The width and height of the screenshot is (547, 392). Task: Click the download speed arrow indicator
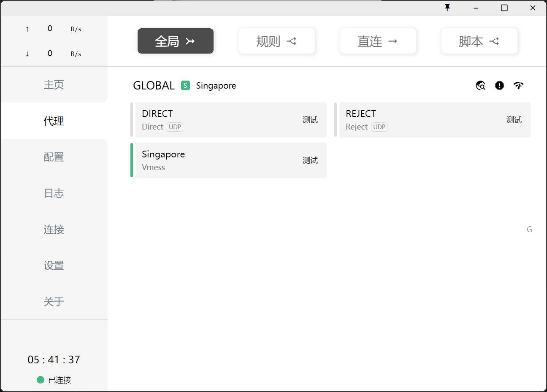coord(27,54)
